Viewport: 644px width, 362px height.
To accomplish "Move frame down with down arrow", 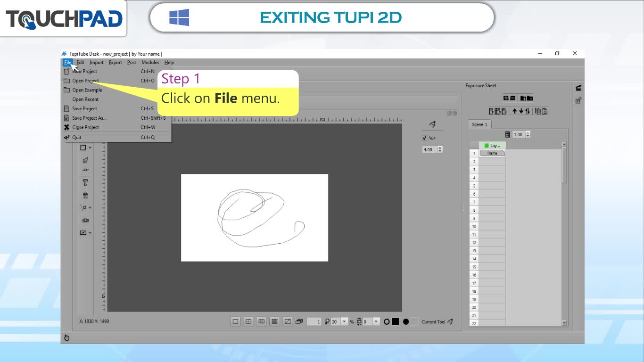I will (x=521, y=111).
